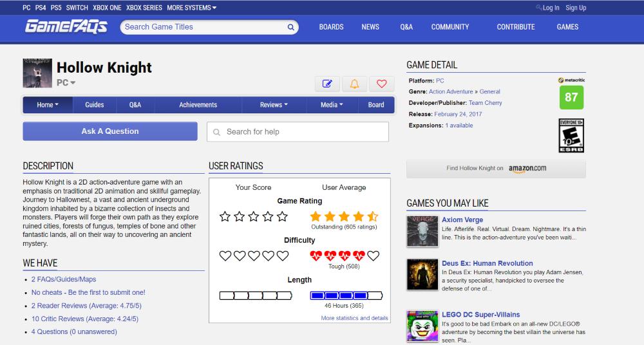This screenshot has height=345, width=644.
Task: Open the 2 Reader Reviews link
Action: click(86, 306)
